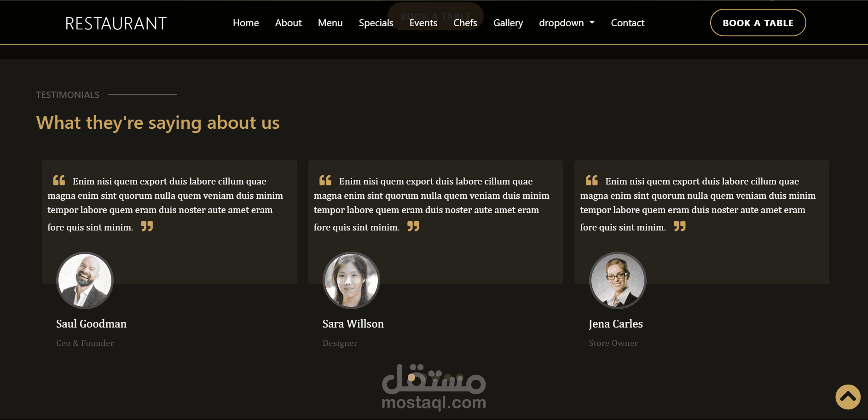
Task: Click the "TESTIMONIALS" section label
Action: (x=68, y=95)
